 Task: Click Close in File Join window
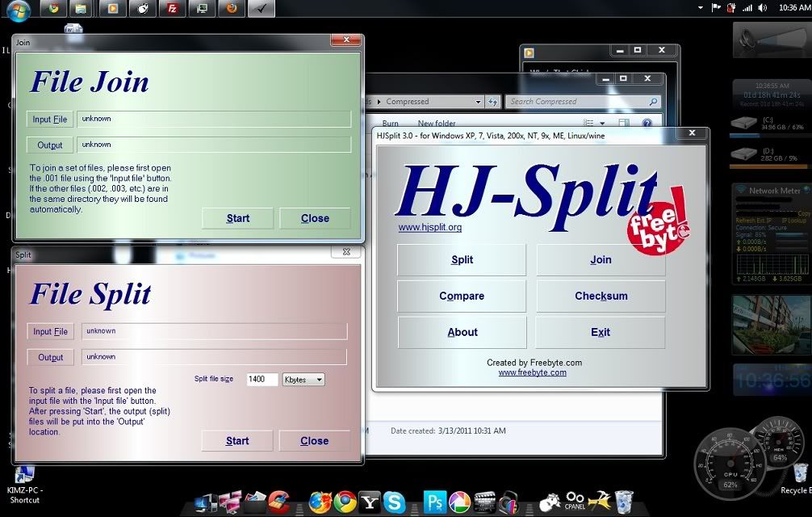(315, 219)
